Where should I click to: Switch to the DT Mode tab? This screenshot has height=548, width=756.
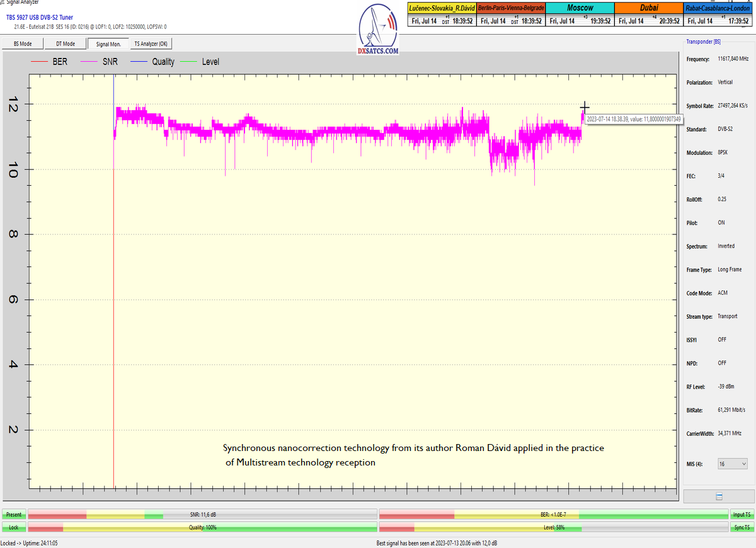point(66,43)
